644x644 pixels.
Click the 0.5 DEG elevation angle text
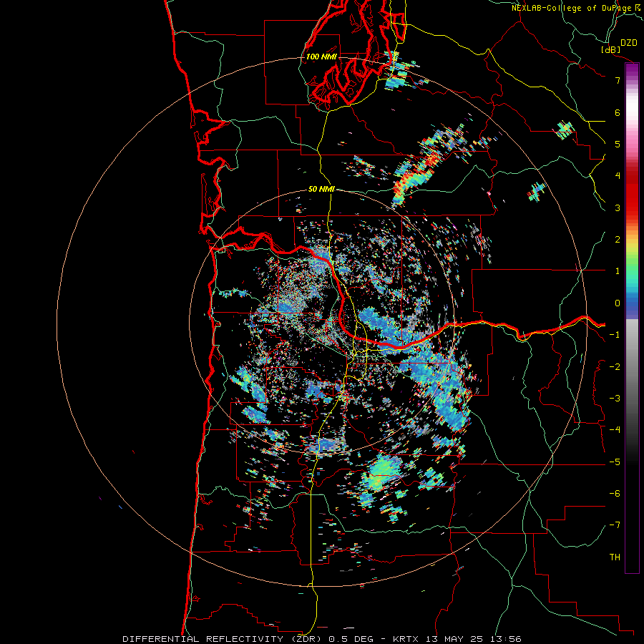(351, 639)
